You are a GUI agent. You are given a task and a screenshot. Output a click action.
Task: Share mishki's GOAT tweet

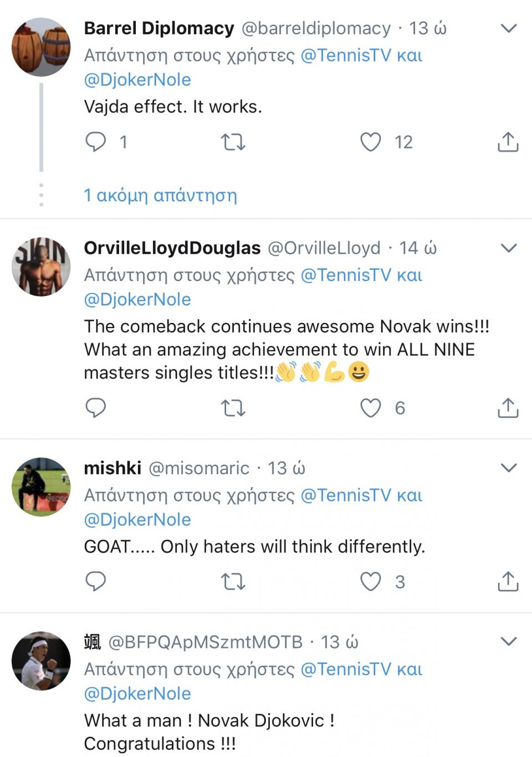coord(508,581)
